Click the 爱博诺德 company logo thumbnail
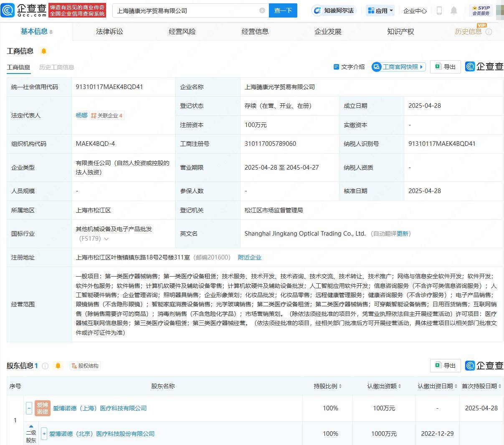 (43, 408)
